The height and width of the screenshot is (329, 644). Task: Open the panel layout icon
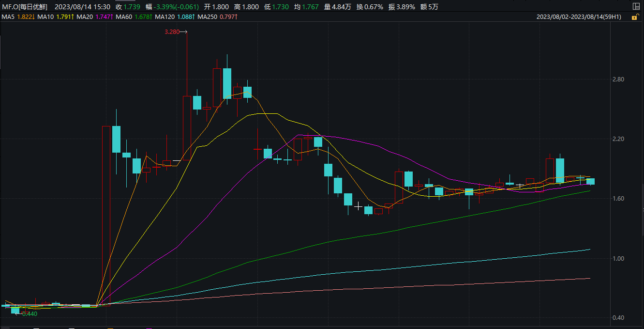[636, 6]
